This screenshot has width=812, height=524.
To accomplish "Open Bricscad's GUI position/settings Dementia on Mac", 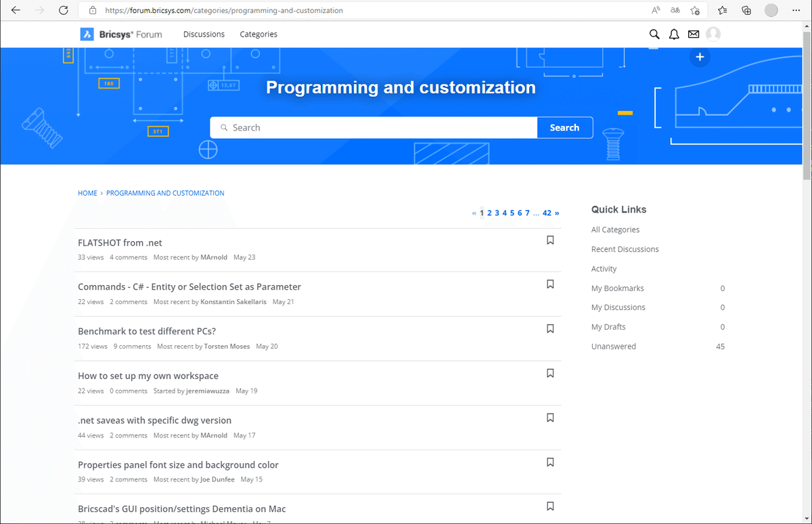I will (182, 508).
